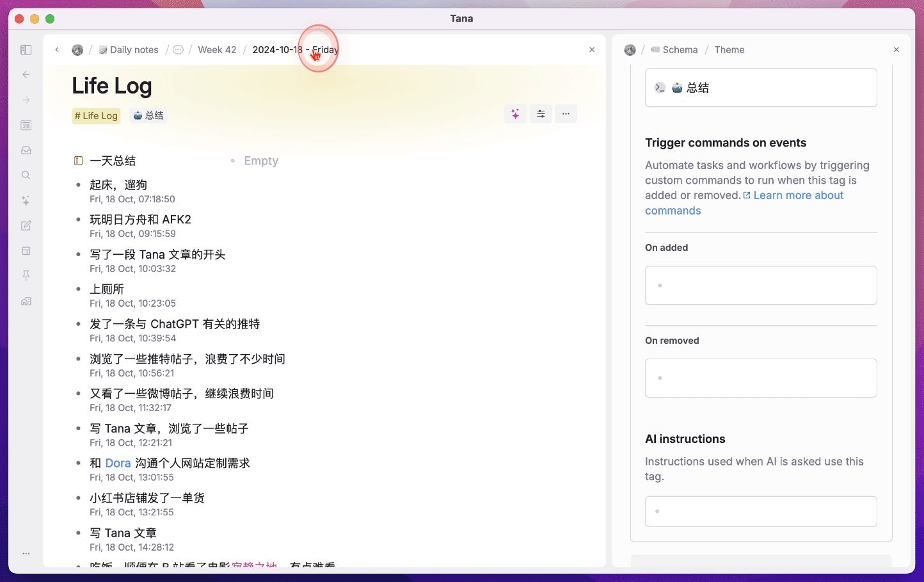Toggle the left sidebar panel icon

(x=26, y=50)
